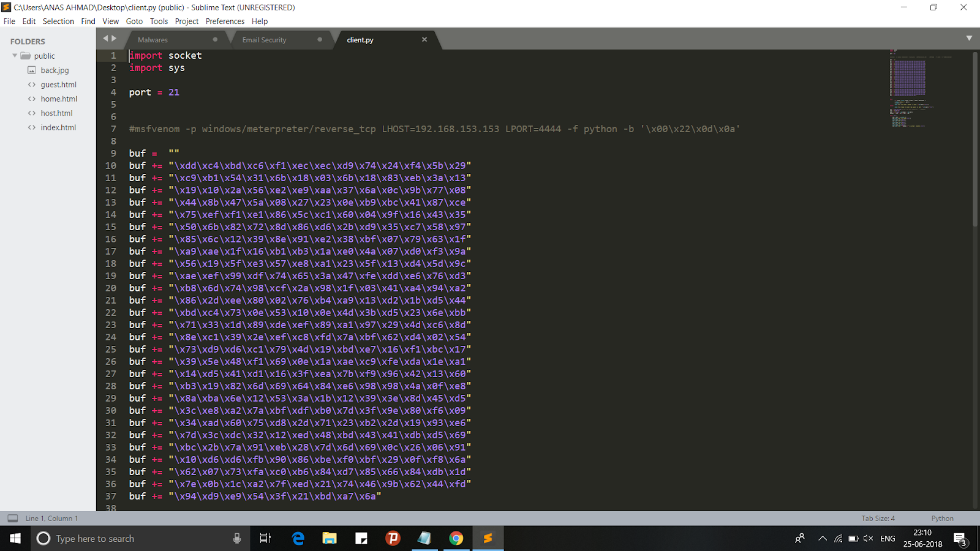Viewport: 980px width, 551px height.
Task: Open the Goto menu
Action: pyautogui.click(x=134, y=21)
